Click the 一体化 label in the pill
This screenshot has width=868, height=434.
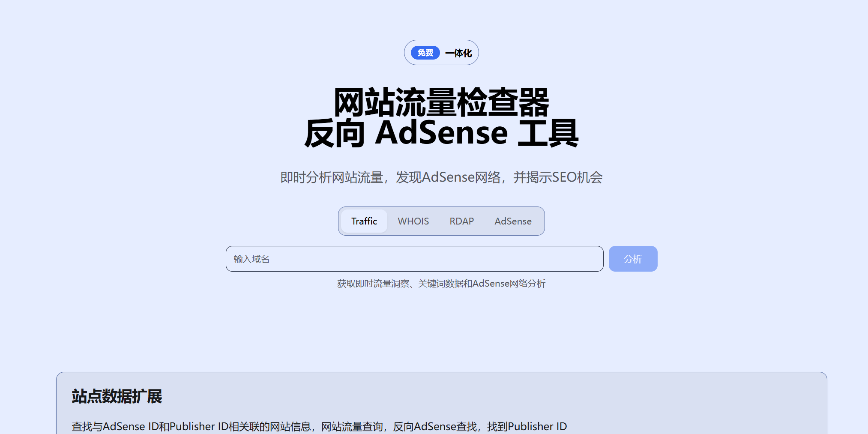[458, 53]
